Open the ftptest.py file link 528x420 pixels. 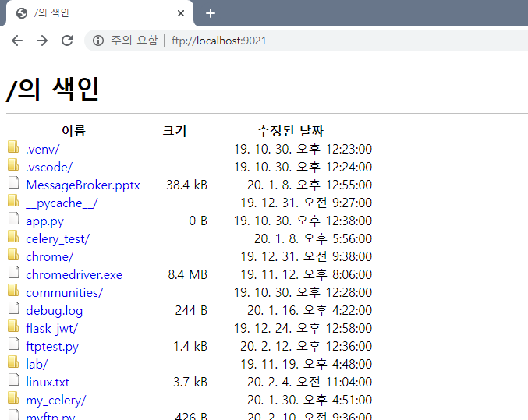[52, 347]
